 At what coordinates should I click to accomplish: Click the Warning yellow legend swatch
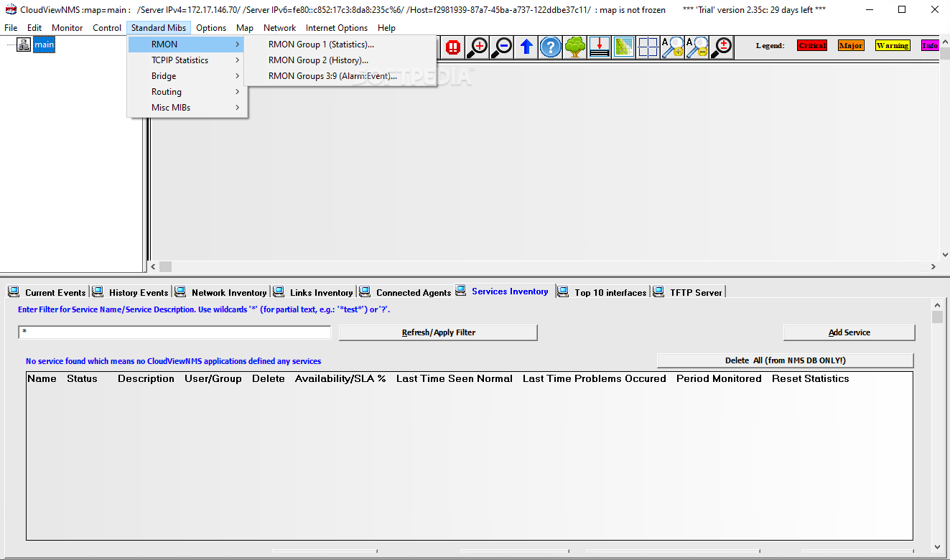click(x=893, y=45)
